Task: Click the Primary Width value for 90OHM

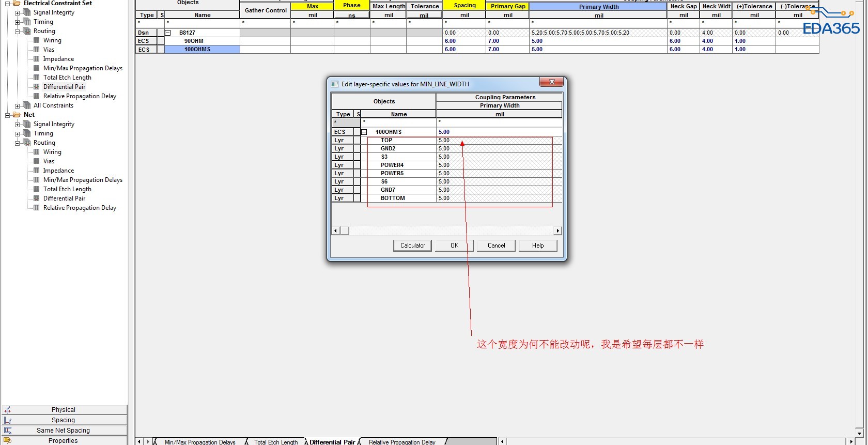Action: [598, 41]
